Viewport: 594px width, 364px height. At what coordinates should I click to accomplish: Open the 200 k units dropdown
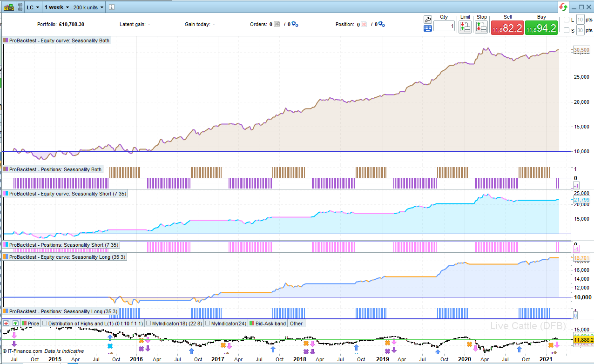tap(88, 7)
